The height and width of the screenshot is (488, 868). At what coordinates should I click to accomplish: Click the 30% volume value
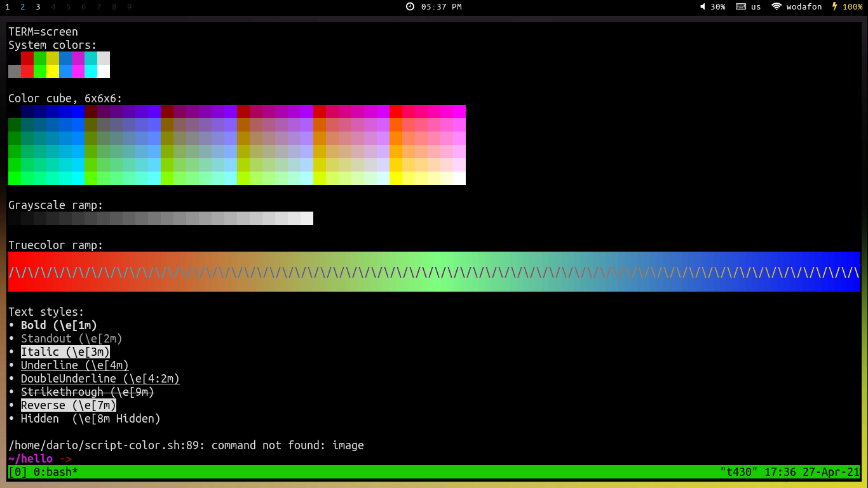point(718,7)
